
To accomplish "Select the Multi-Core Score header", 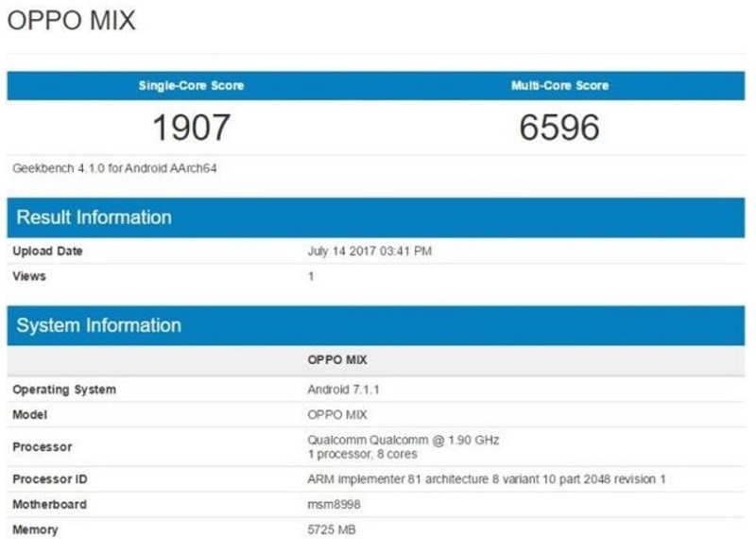I will coord(559,85).
